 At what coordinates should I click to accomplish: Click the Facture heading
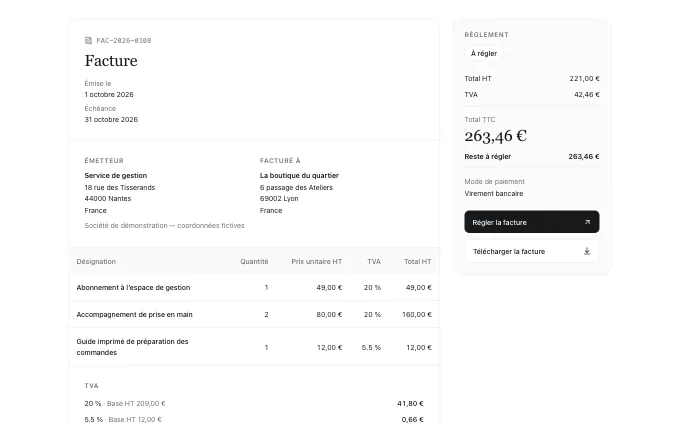[111, 61]
